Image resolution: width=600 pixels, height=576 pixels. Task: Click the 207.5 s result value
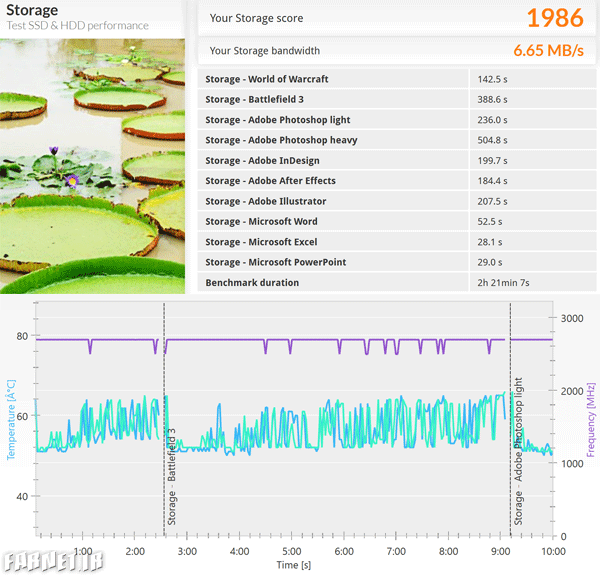492,201
